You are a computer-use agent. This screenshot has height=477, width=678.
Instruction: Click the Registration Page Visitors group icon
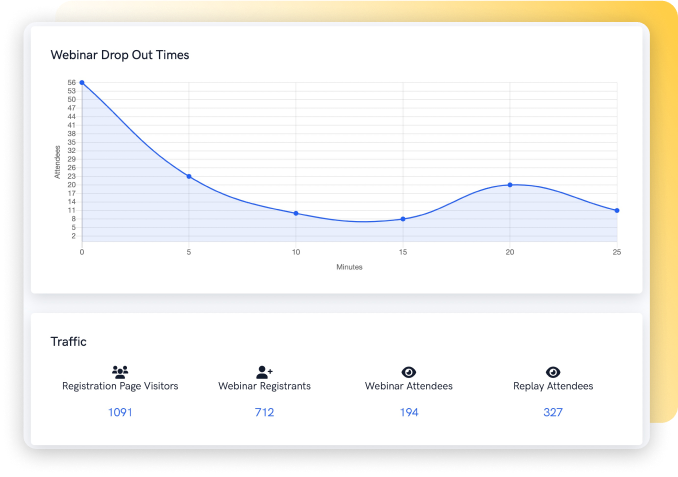pyautogui.click(x=120, y=371)
